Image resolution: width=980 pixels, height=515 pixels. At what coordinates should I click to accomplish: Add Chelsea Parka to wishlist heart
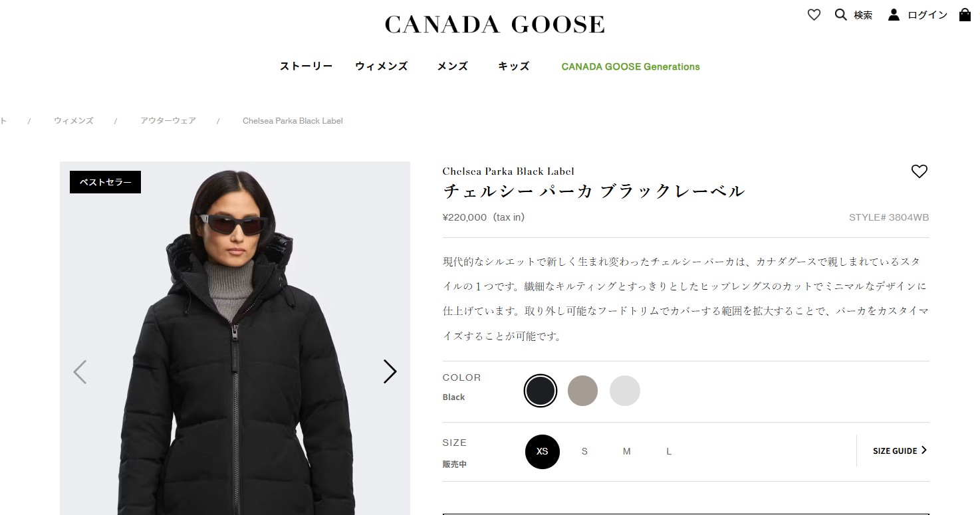pos(919,171)
